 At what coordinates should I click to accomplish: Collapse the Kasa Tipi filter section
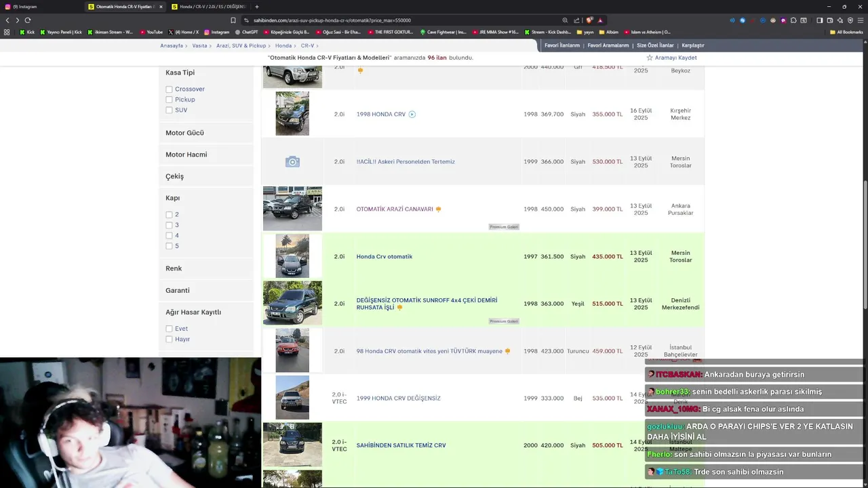(x=180, y=73)
